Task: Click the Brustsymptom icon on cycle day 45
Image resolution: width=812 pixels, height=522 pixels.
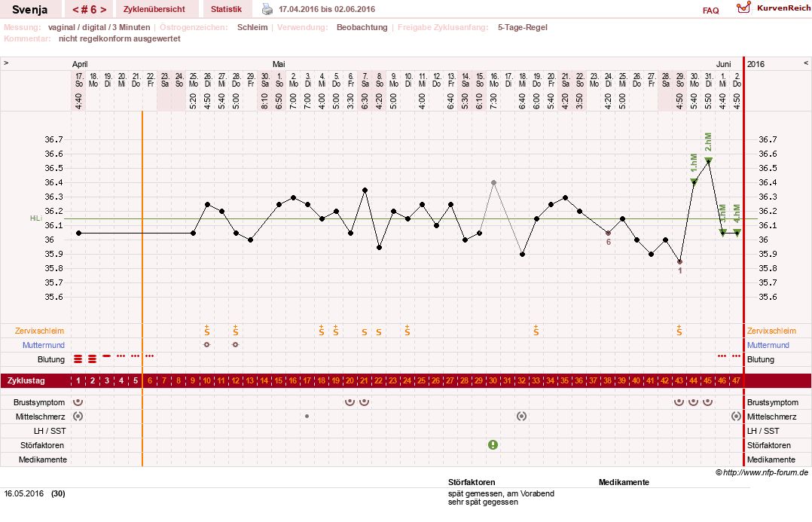Action: click(708, 402)
